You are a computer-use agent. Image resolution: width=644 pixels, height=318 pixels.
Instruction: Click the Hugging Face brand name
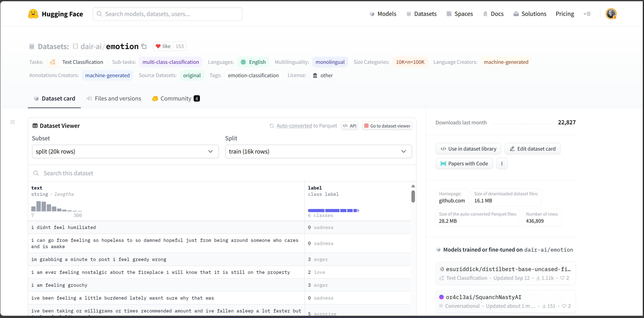(62, 14)
